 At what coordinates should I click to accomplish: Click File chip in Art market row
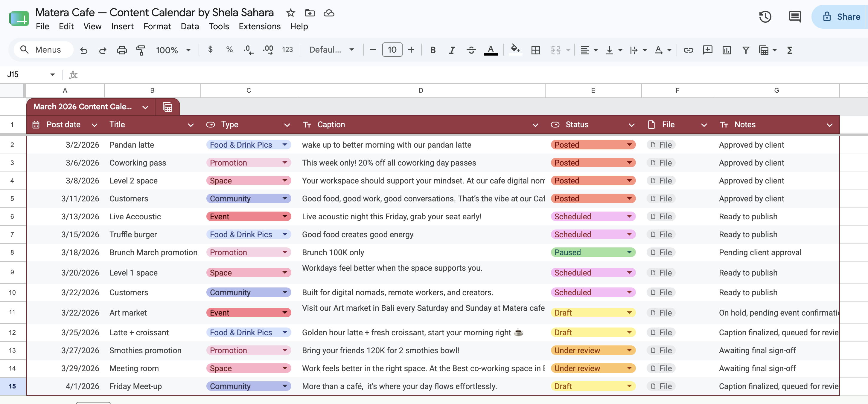pyautogui.click(x=661, y=313)
